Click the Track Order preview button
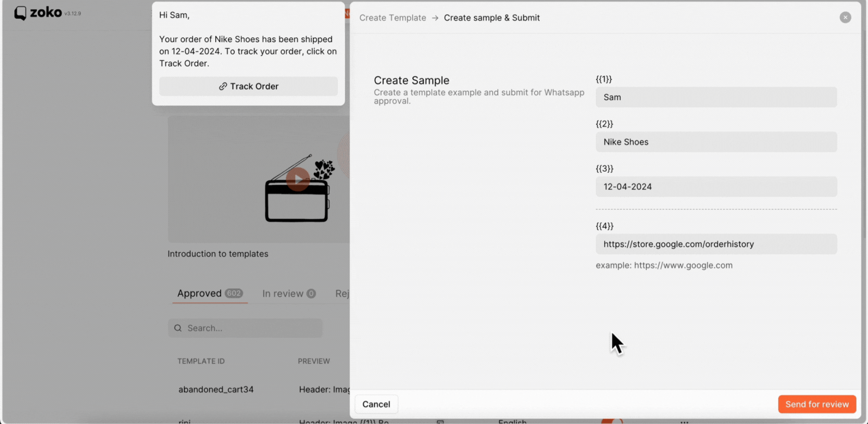Viewport: 868px width, 424px height. coord(249,86)
